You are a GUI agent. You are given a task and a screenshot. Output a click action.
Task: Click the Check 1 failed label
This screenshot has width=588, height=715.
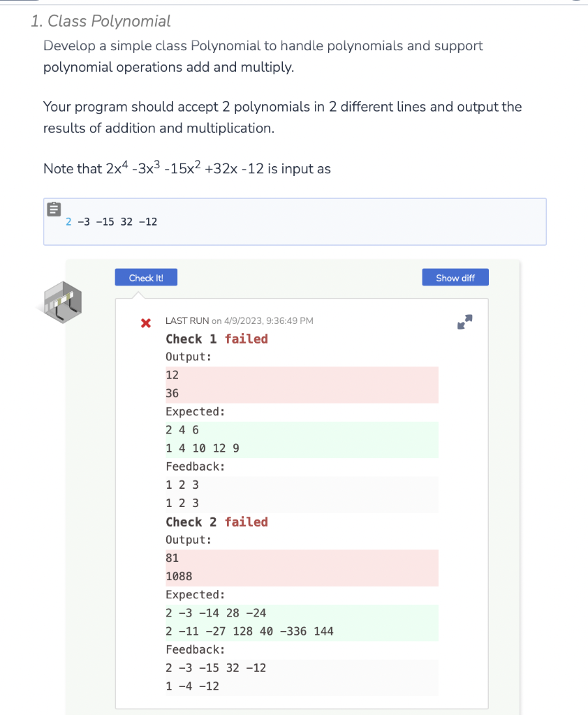click(216, 339)
